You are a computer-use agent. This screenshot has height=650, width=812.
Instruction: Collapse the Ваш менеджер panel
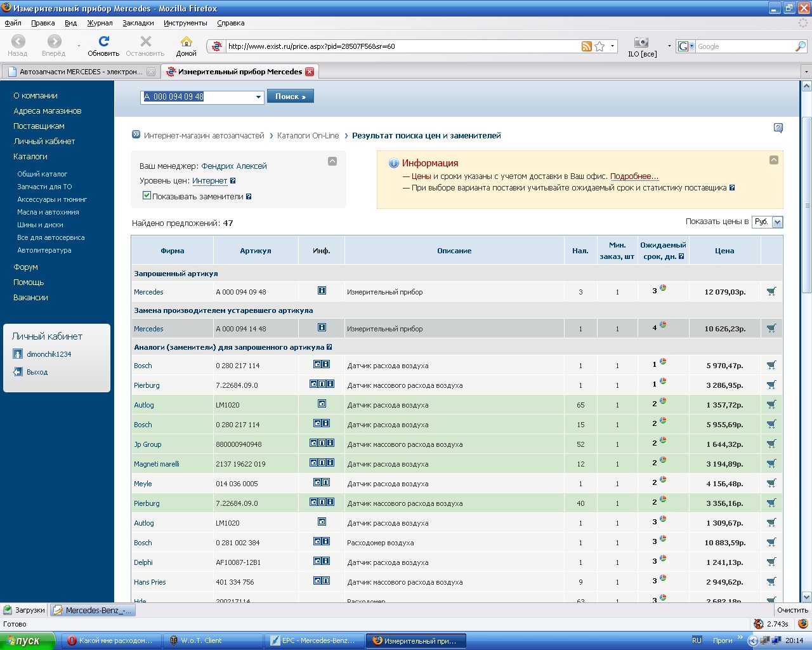click(332, 161)
